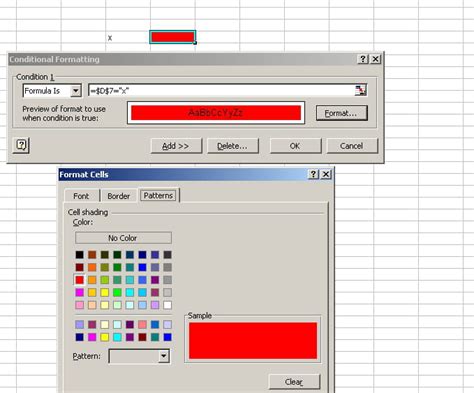Expand the Pattern dropdown in Format Cells
The height and width of the screenshot is (393, 474).
[163, 356]
